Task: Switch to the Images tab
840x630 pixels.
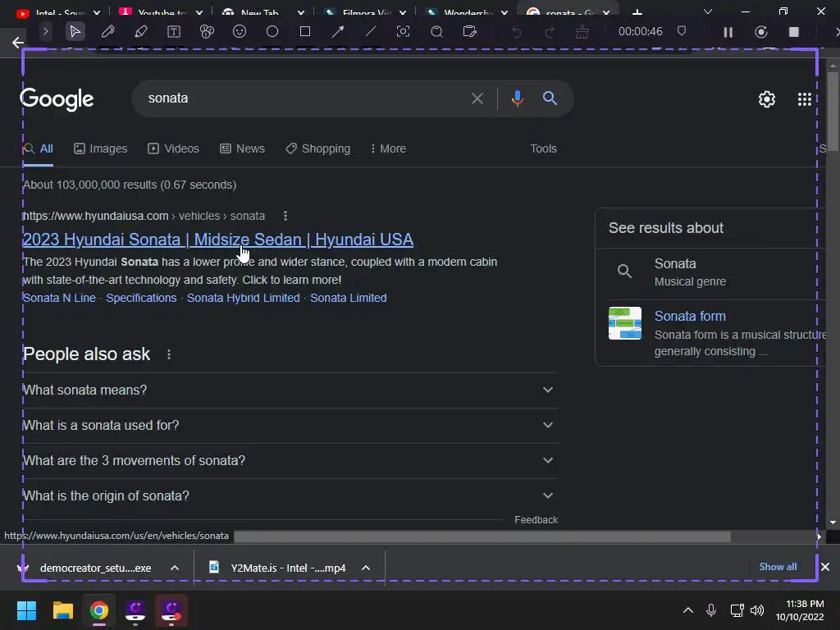Action: tap(101, 149)
